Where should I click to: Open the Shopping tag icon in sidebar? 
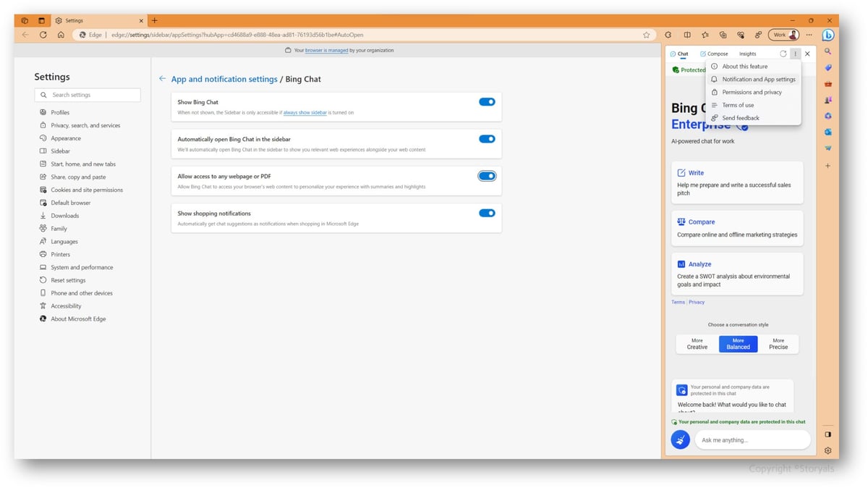(x=827, y=67)
